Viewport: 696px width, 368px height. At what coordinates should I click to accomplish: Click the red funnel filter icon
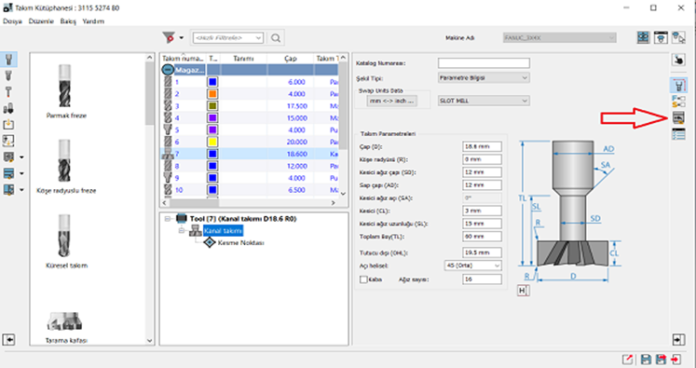tap(169, 38)
